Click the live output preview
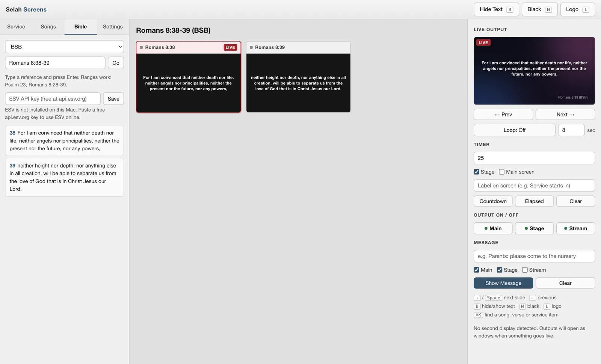This screenshot has width=601, height=364. click(534, 71)
